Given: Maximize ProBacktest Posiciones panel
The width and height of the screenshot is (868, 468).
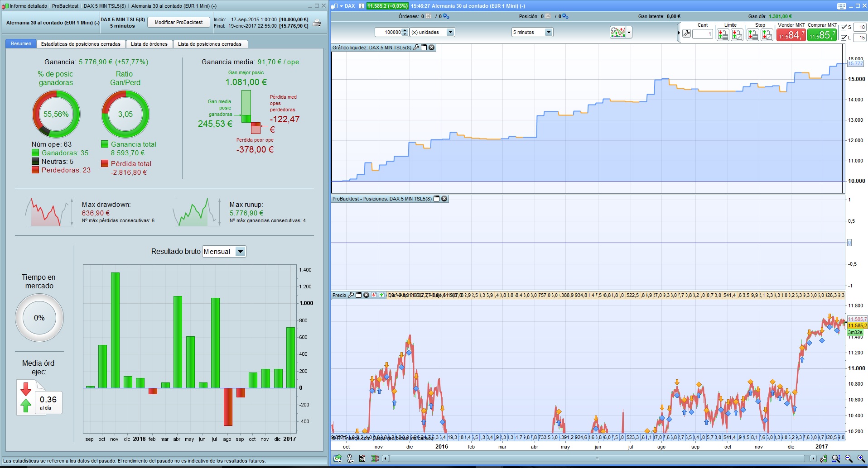Looking at the screenshot, I should [437, 199].
